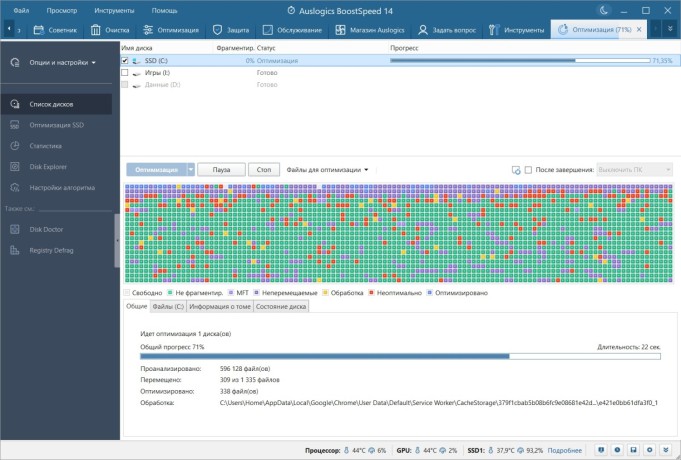The image size is (681, 460).
Task: Launch Disk Doctor from the sidebar
Action: pyautogui.click(x=49, y=229)
